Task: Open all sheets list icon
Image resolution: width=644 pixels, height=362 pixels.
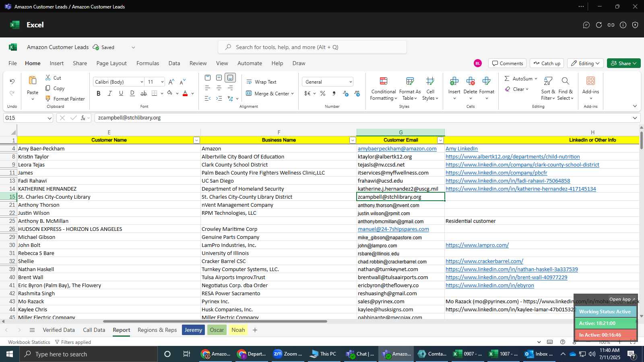Action: tap(32, 330)
